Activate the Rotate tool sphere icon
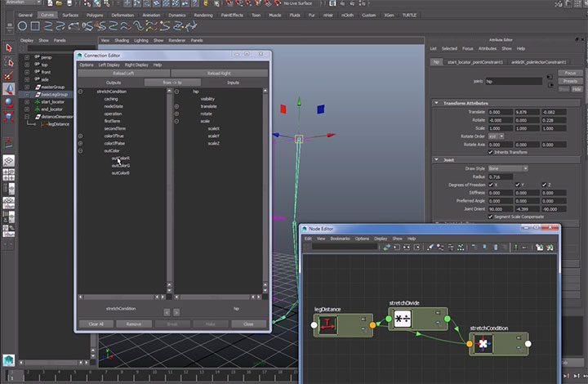 (x=9, y=102)
